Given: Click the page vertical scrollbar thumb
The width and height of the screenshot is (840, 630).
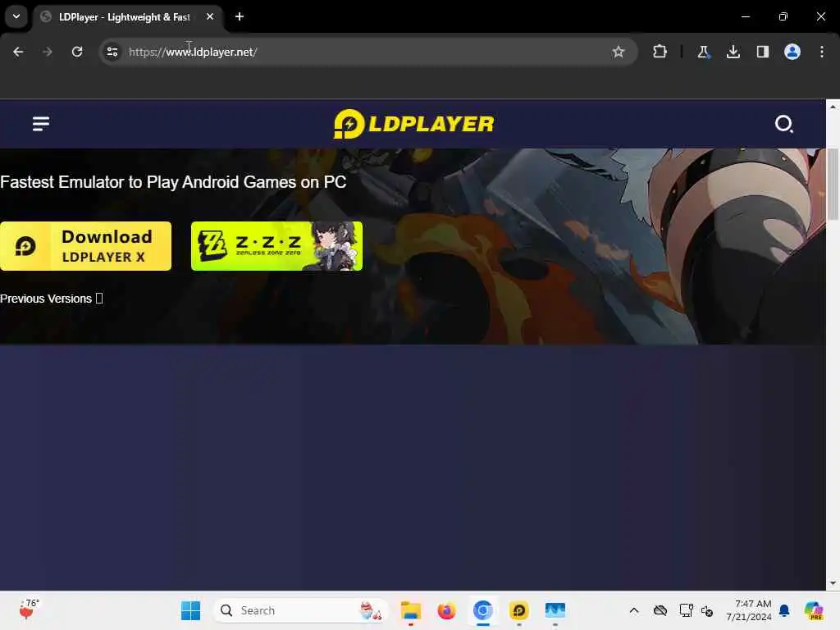Looking at the screenshot, I should tap(833, 185).
